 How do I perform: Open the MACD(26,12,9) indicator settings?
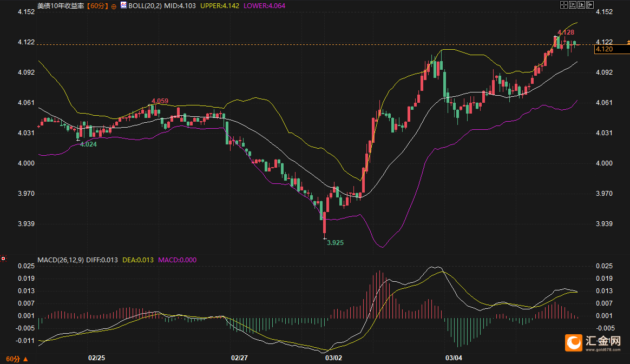pos(60,260)
